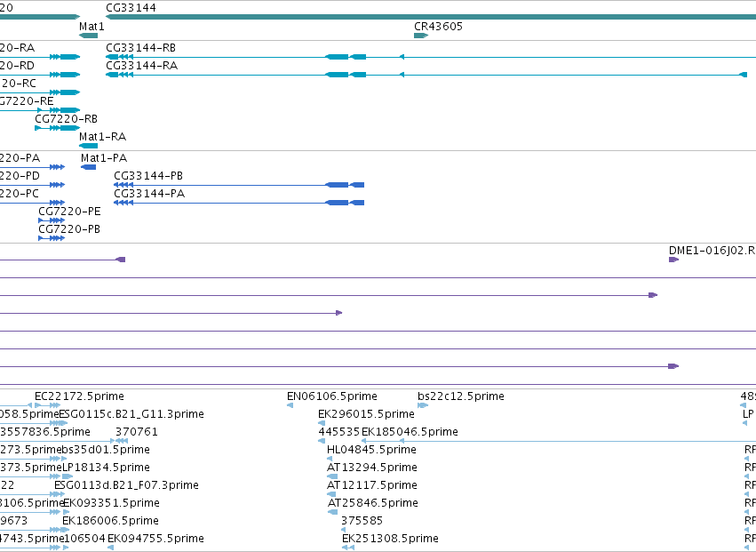Select the AT12117.5prime label
Screen dimensions: 756x552
(x=372, y=485)
